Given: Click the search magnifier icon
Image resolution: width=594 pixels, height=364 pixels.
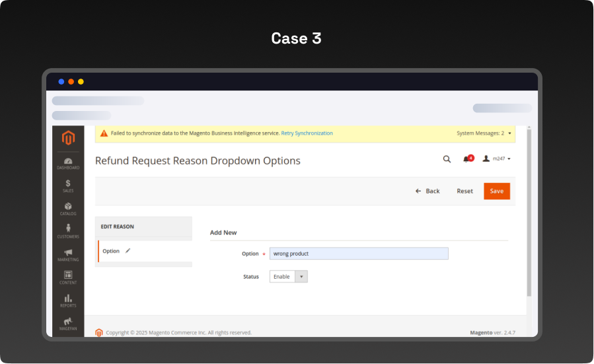Looking at the screenshot, I should (447, 159).
